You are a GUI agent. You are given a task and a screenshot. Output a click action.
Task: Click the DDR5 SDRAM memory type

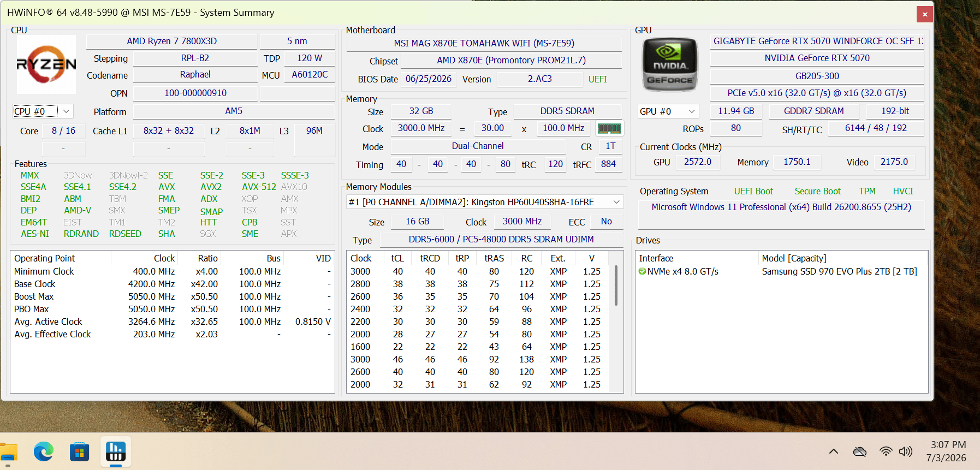pyautogui.click(x=567, y=111)
